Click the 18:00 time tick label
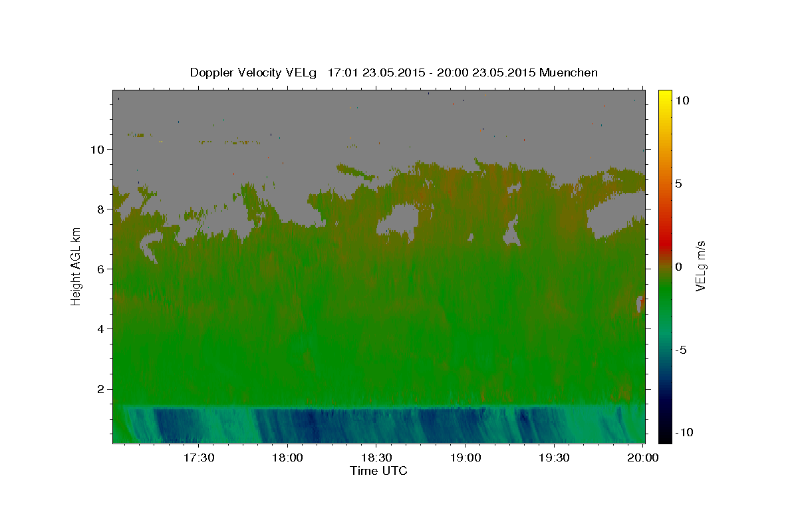 288,458
